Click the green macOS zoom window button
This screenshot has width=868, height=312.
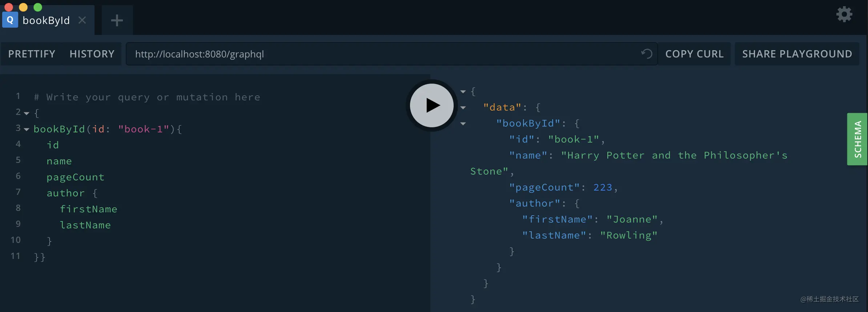coord(38,7)
